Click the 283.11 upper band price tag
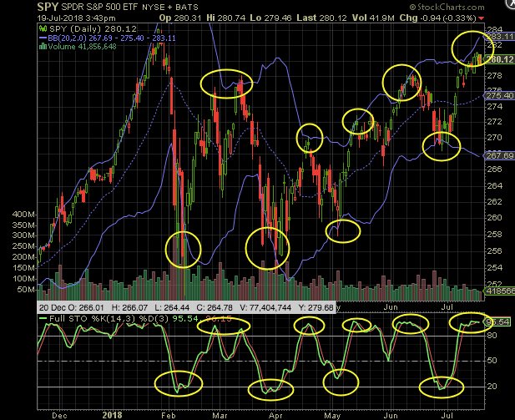This screenshot has width=515, height=420. (x=500, y=37)
